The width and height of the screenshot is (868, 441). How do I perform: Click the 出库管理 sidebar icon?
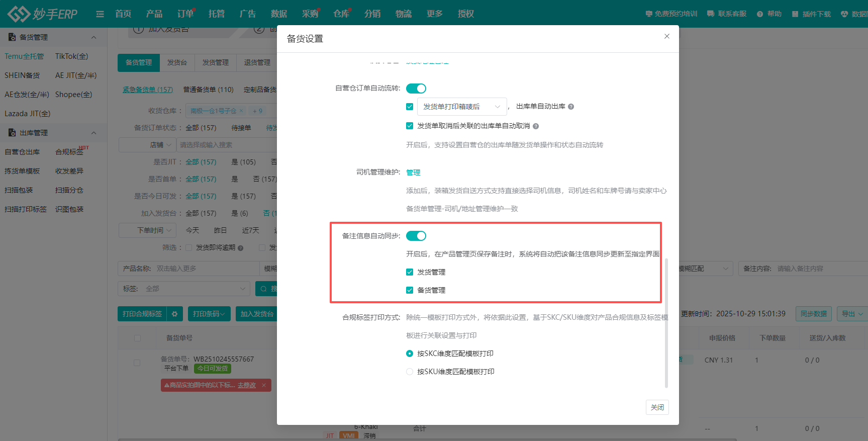click(x=12, y=133)
